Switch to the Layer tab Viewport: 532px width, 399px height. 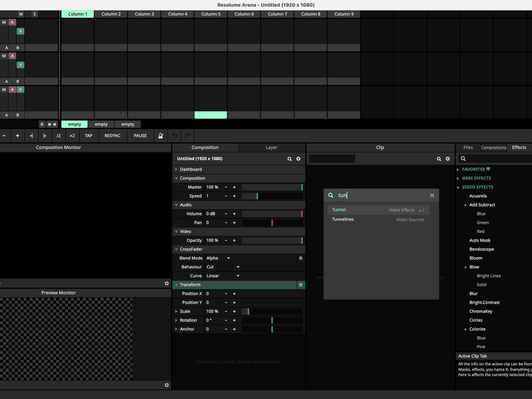(x=271, y=148)
